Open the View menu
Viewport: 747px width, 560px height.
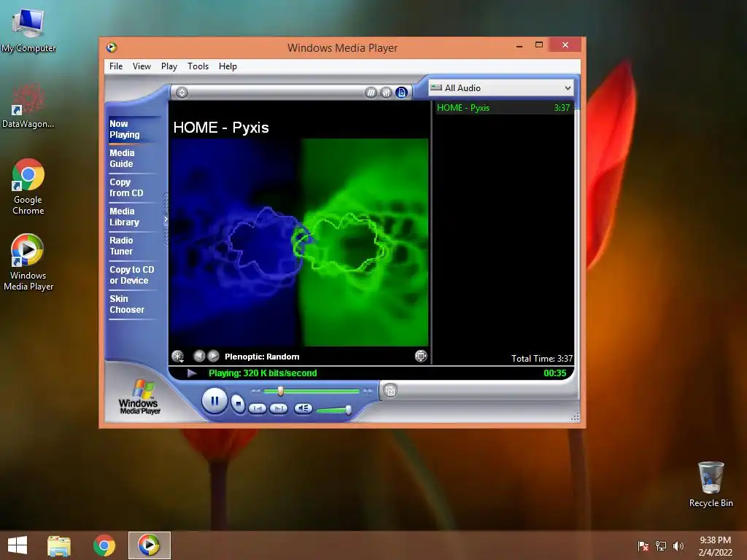(x=142, y=66)
